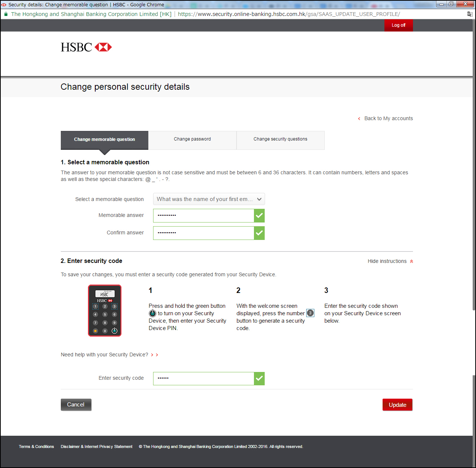Focus the Enter security code field

(x=204, y=378)
